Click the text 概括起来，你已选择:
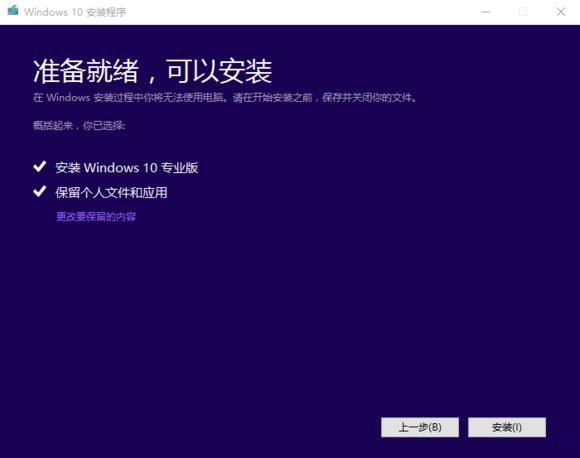Screen dimensions: 580x458 [x=79, y=126]
